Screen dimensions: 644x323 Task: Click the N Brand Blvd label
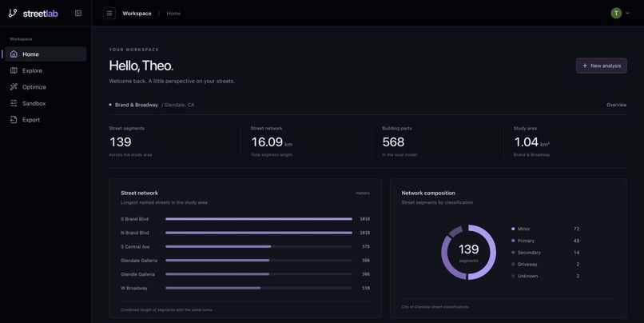point(135,233)
